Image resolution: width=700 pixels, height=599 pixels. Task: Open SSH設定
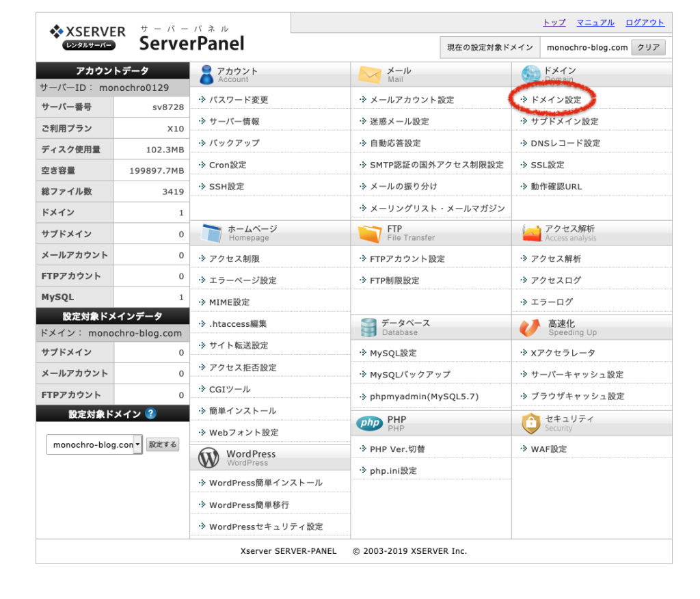226,186
